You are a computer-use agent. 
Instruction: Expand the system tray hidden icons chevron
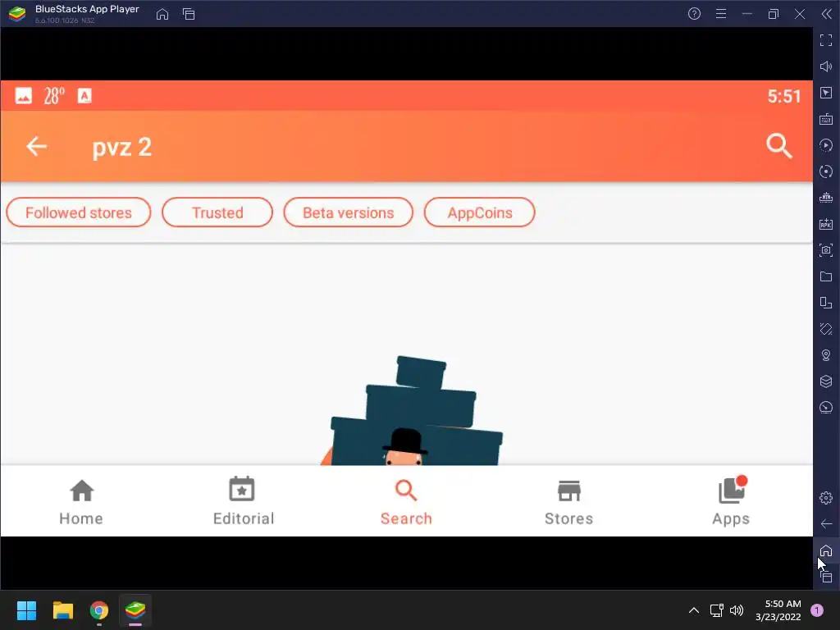pyautogui.click(x=694, y=610)
